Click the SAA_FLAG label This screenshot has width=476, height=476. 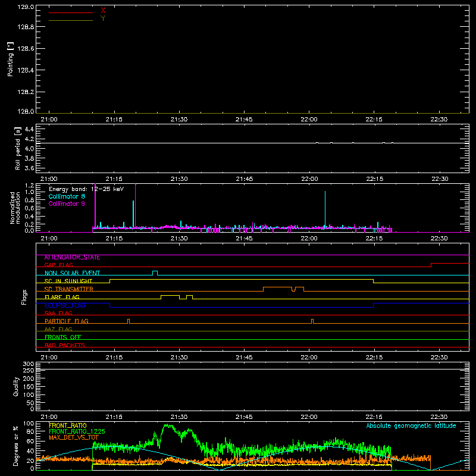pos(58,313)
